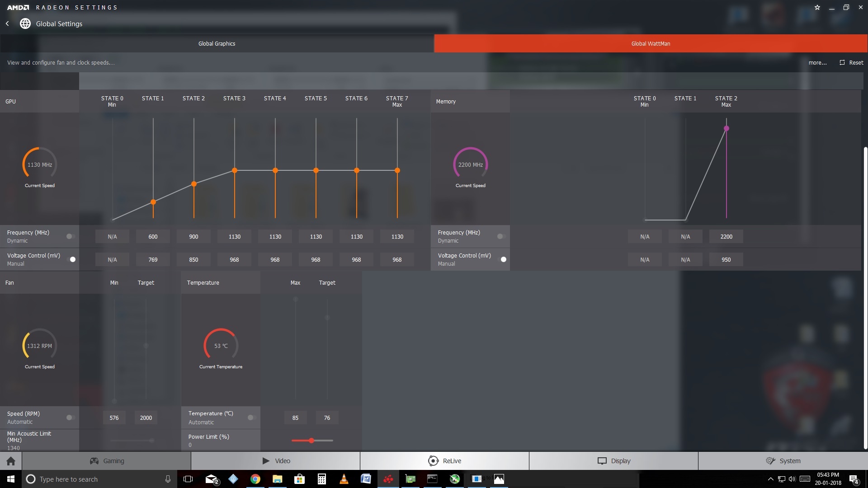The width and height of the screenshot is (868, 488).
Task: Toggle GPU Voltage Control Manual switch
Action: pyautogui.click(x=71, y=259)
